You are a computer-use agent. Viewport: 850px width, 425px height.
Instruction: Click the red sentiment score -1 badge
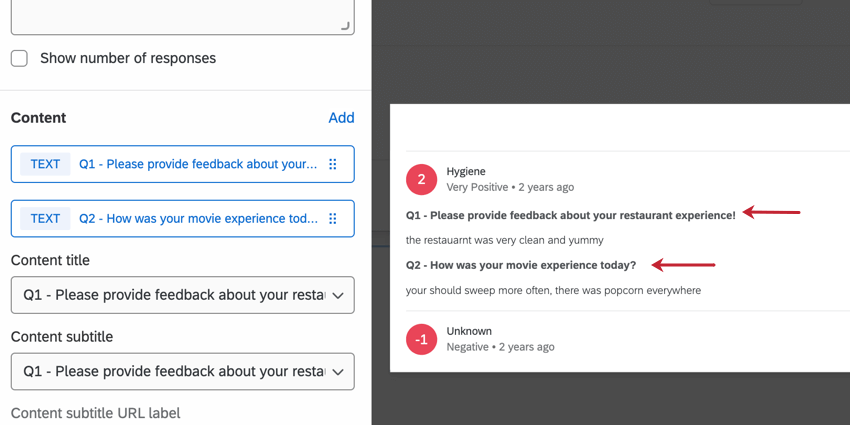tap(421, 339)
